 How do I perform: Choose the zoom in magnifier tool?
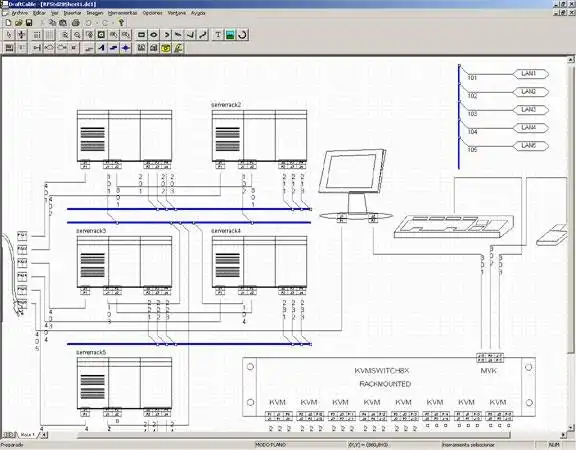click(65, 35)
